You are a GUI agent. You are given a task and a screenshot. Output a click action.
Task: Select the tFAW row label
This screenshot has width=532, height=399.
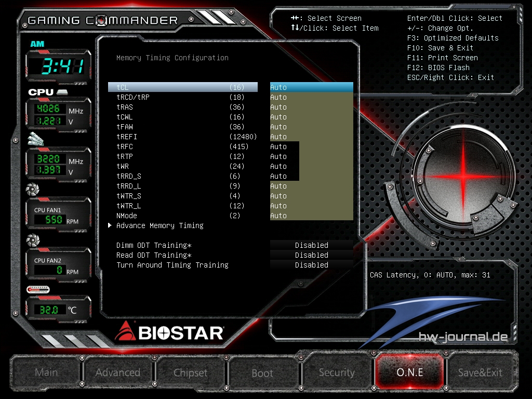click(x=125, y=127)
